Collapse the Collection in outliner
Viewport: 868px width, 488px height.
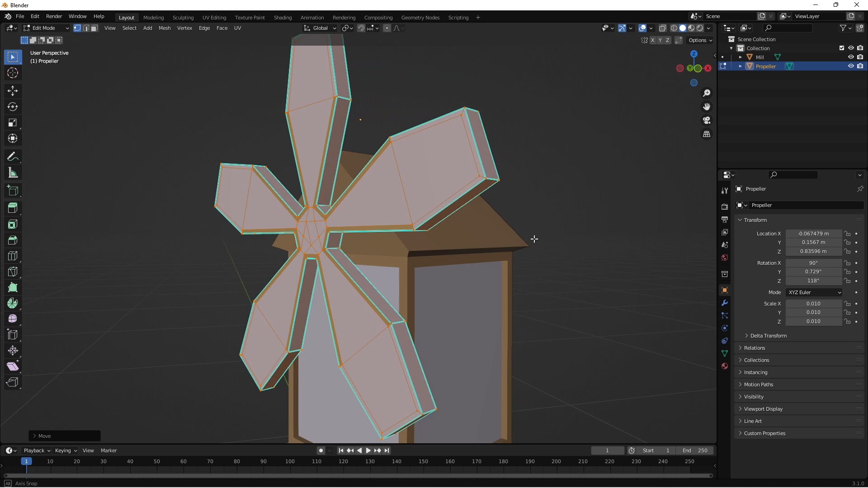point(731,48)
